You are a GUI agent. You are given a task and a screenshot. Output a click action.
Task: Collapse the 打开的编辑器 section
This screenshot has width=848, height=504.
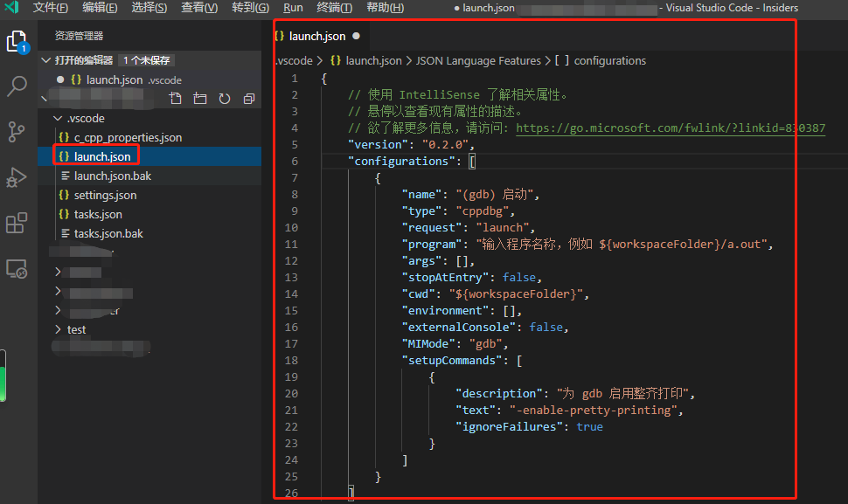click(x=46, y=60)
